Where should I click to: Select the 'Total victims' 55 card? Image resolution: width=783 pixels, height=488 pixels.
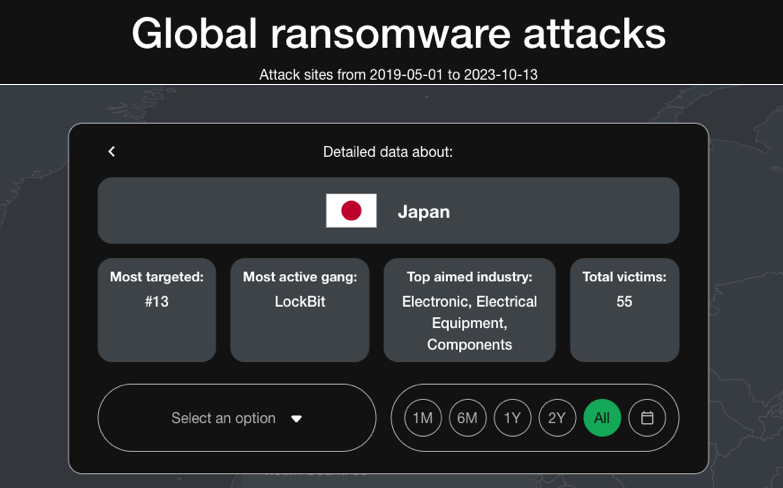[624, 310]
